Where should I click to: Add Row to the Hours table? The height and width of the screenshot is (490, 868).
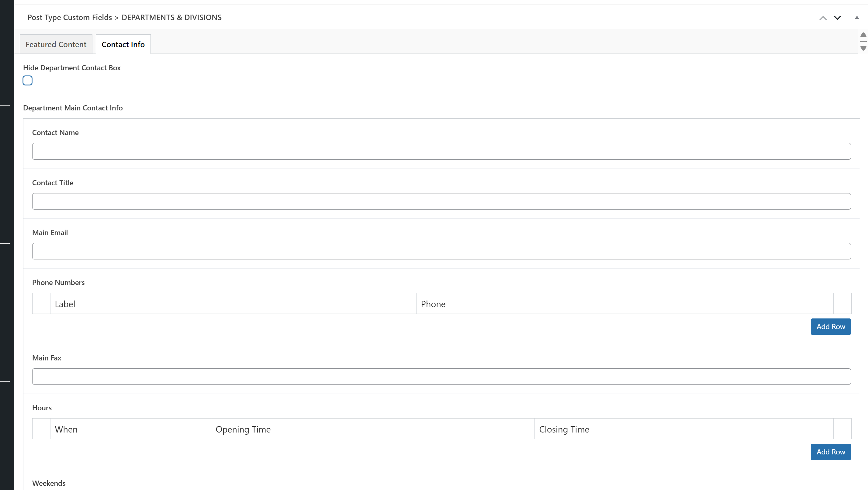[x=830, y=452]
